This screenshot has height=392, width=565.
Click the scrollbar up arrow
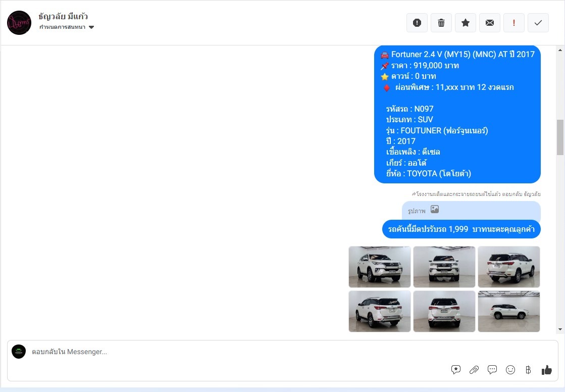tap(560, 50)
